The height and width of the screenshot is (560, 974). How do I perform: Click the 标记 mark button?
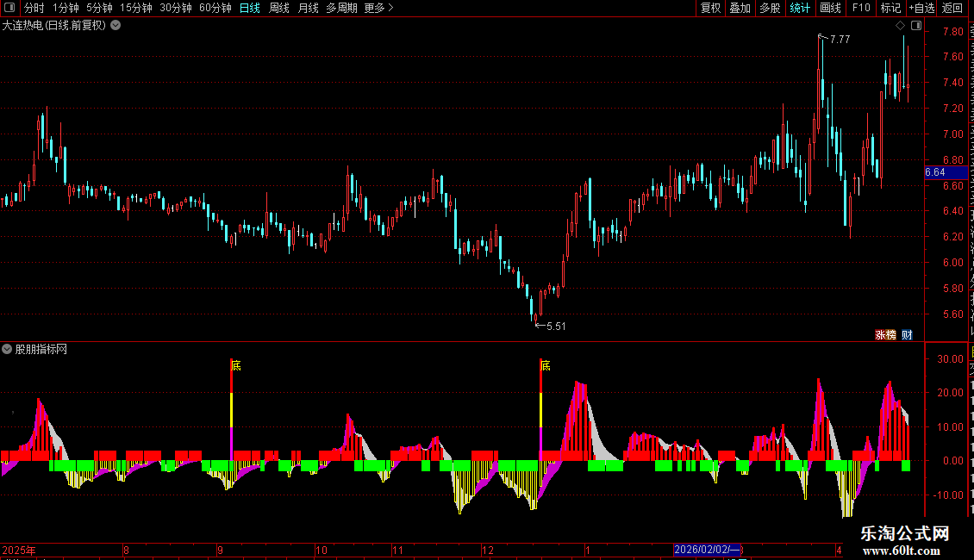(x=890, y=8)
